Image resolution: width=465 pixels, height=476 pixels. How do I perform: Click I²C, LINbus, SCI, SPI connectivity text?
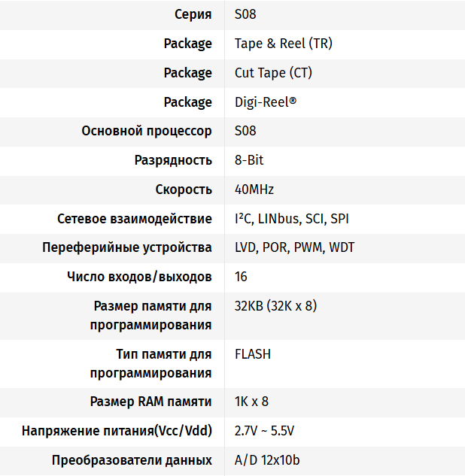pos(292,219)
